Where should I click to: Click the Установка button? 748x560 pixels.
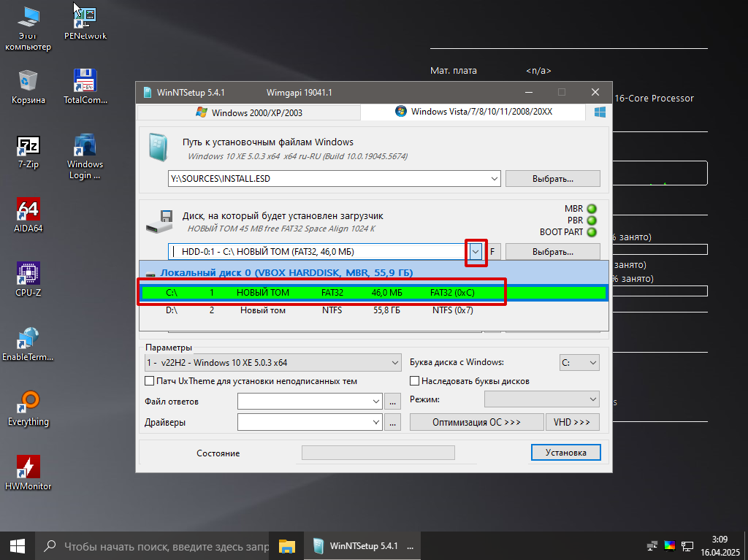[566, 453]
